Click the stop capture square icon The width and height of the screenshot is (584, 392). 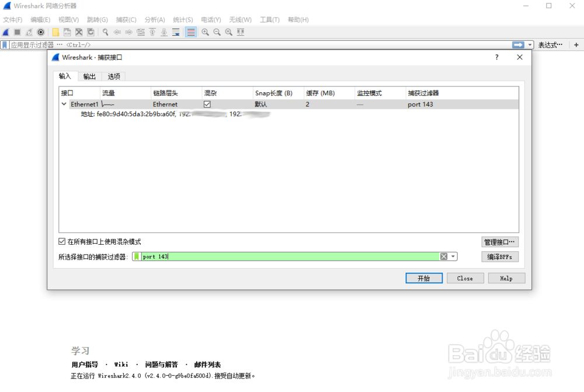pyautogui.click(x=17, y=32)
